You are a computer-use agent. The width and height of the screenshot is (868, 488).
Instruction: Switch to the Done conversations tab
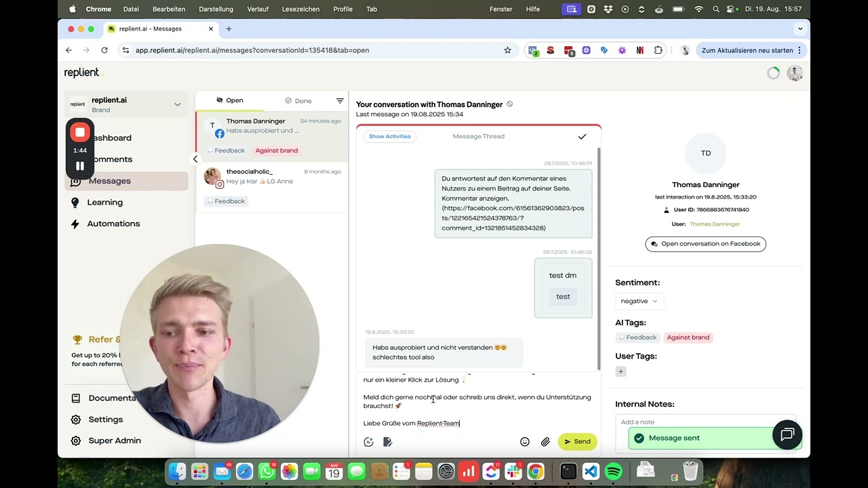pyautogui.click(x=298, y=100)
